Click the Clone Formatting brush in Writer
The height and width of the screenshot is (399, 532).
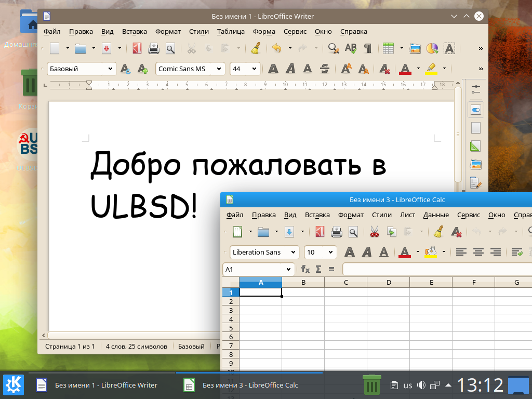(x=255, y=49)
